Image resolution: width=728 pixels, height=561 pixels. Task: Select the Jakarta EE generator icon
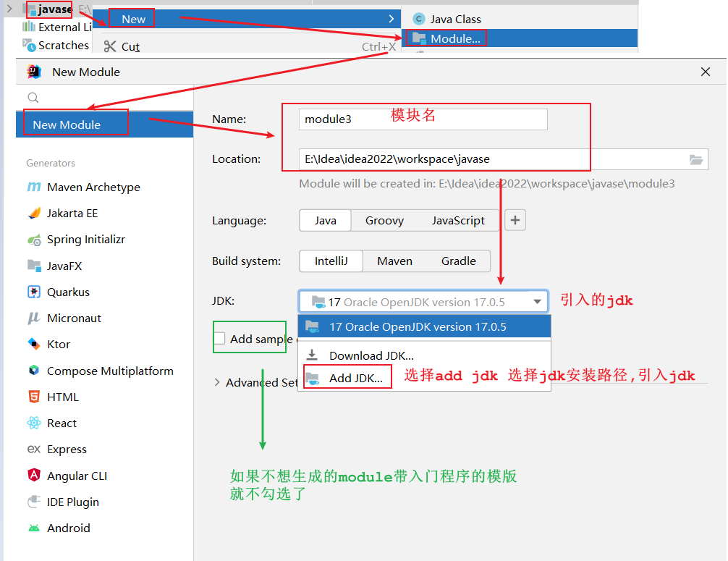click(x=33, y=214)
